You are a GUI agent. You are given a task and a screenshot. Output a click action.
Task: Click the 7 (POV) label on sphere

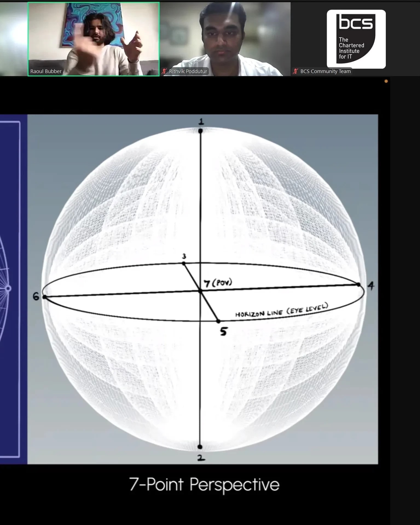218,283
